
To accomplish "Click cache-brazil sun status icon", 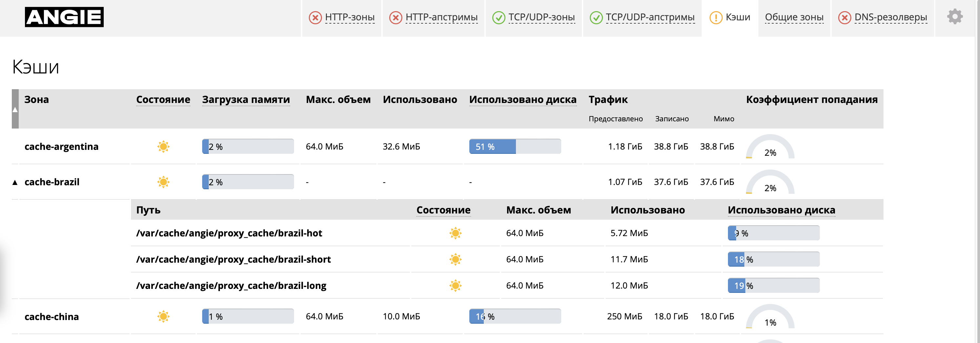I will point(163,182).
